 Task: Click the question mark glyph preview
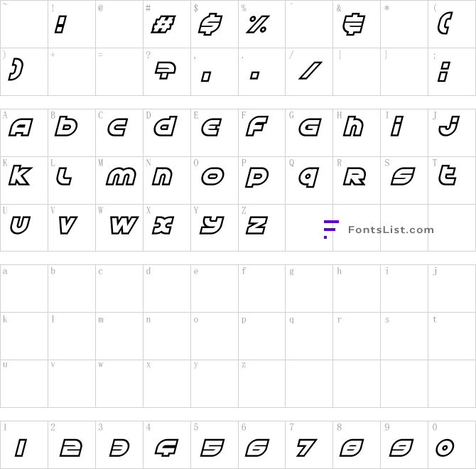click(165, 70)
